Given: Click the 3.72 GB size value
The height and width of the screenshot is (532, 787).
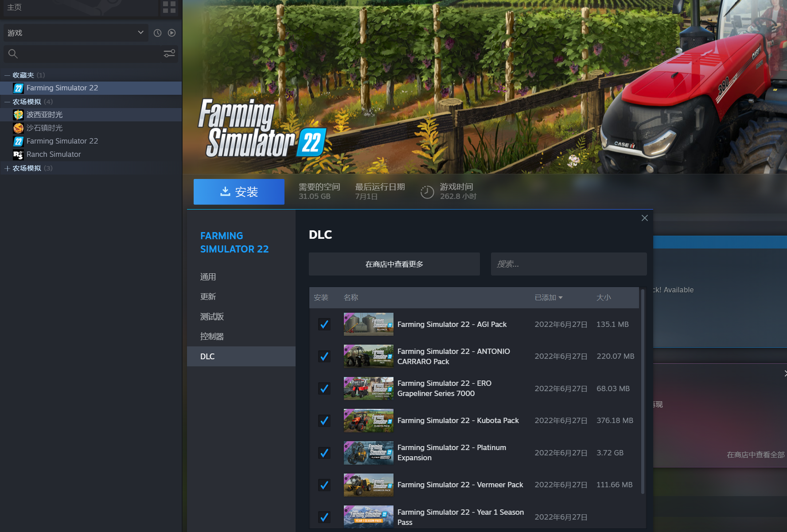Looking at the screenshot, I should coord(610,453).
